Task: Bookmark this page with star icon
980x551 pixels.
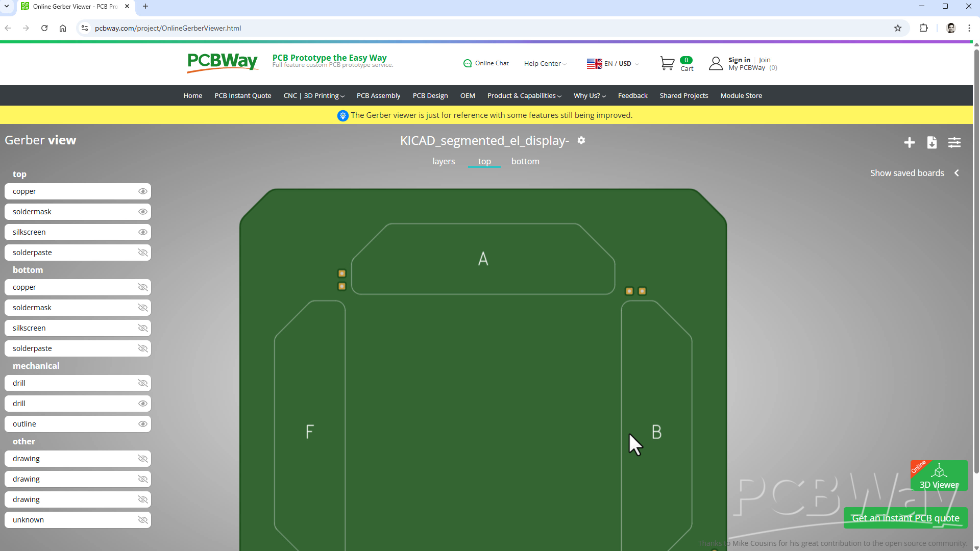Action: [898, 28]
